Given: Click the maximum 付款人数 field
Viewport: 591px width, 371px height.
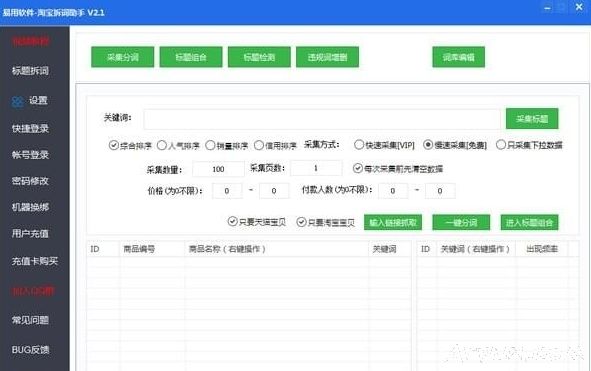Looking at the screenshot, I should (x=440, y=191).
